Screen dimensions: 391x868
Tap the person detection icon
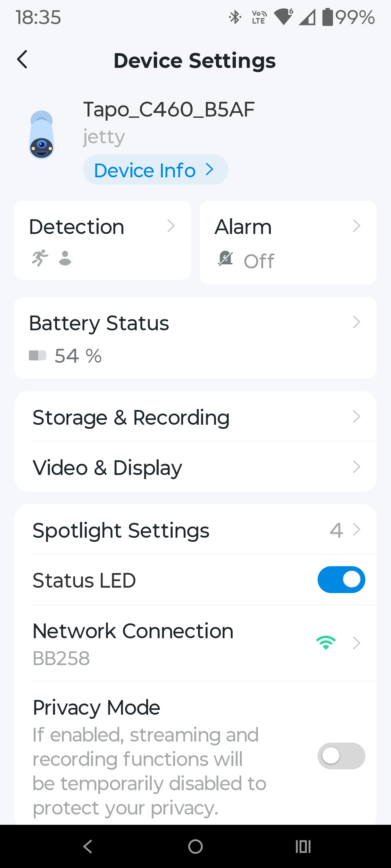(x=65, y=258)
